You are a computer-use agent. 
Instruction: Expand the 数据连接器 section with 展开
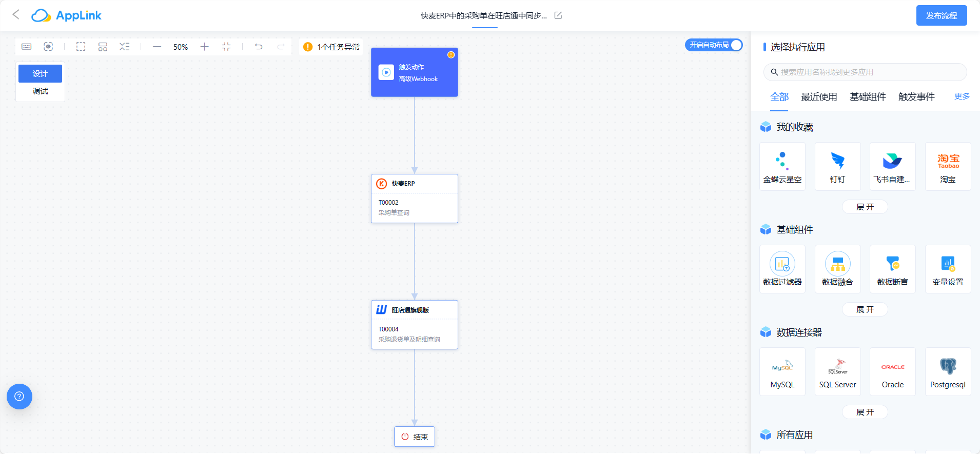[x=865, y=412]
